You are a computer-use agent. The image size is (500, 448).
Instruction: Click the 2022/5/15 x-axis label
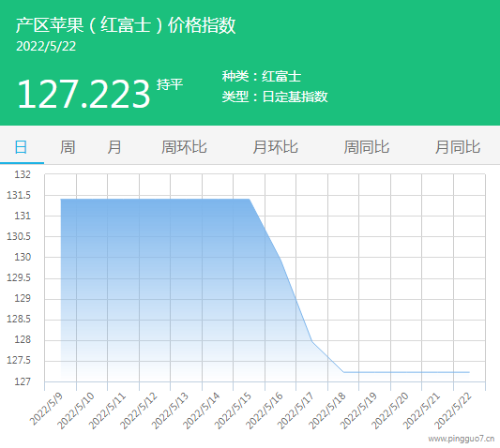[x=233, y=411]
